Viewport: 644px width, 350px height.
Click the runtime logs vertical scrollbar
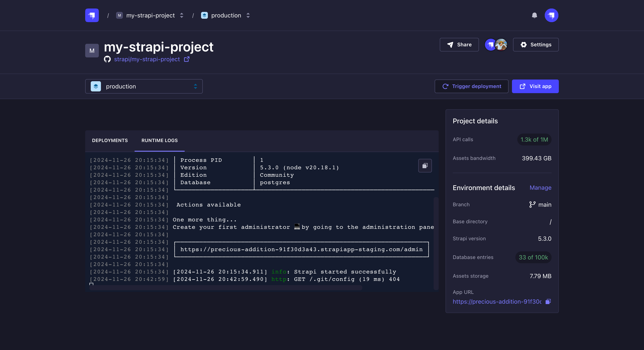[x=436, y=242]
